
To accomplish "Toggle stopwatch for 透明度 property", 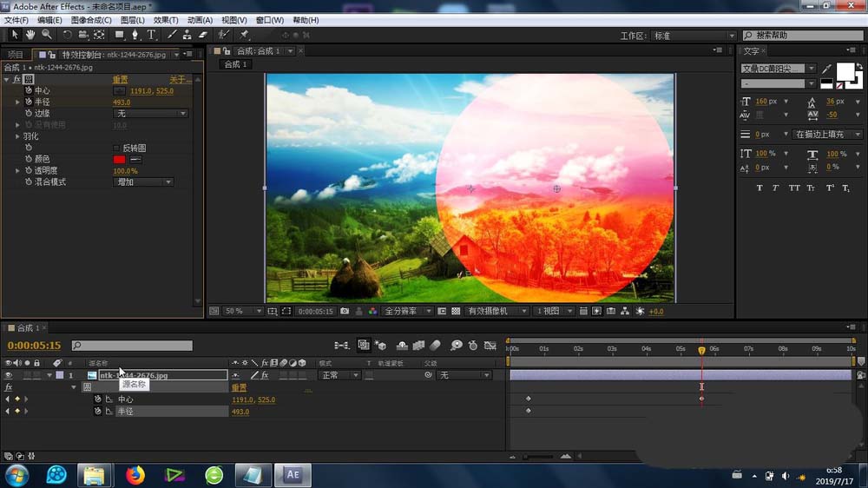I will click(x=29, y=170).
